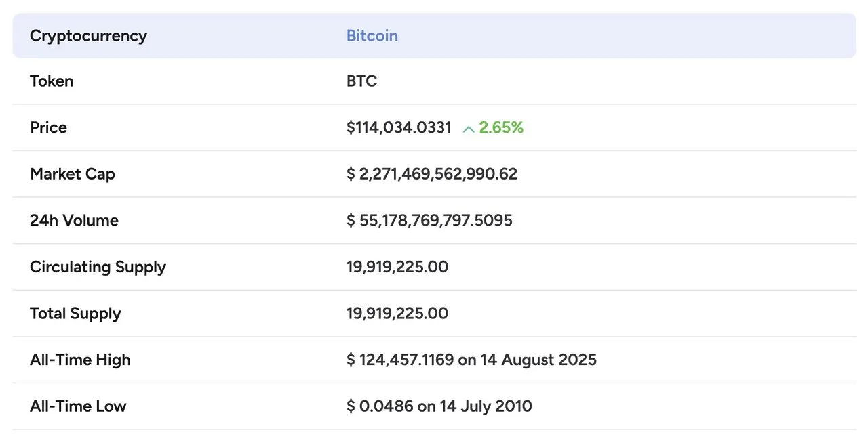Select the All-Time Low value from July 2010
The height and width of the screenshot is (443, 868).
[x=439, y=406]
